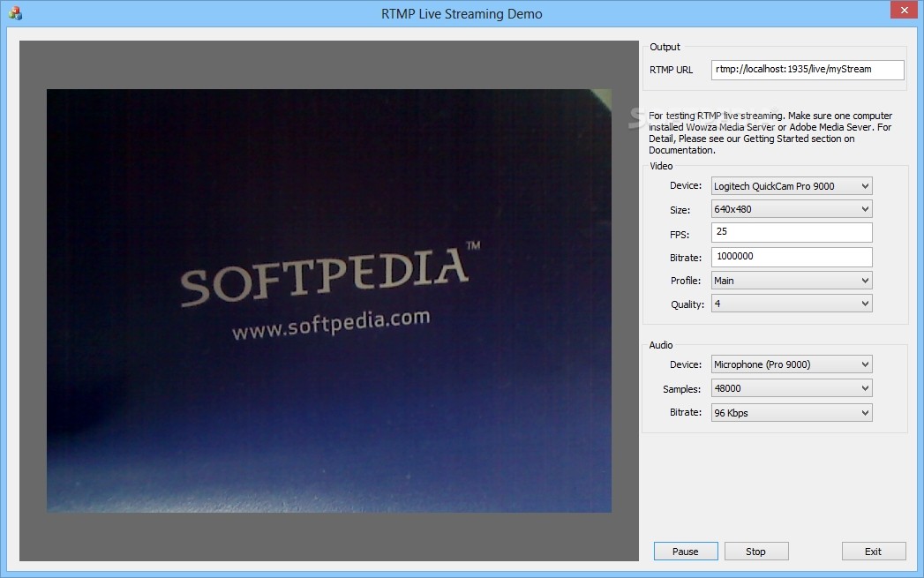Click the video Bitrate input field
The width and height of the screenshot is (924, 578).
[x=792, y=257]
